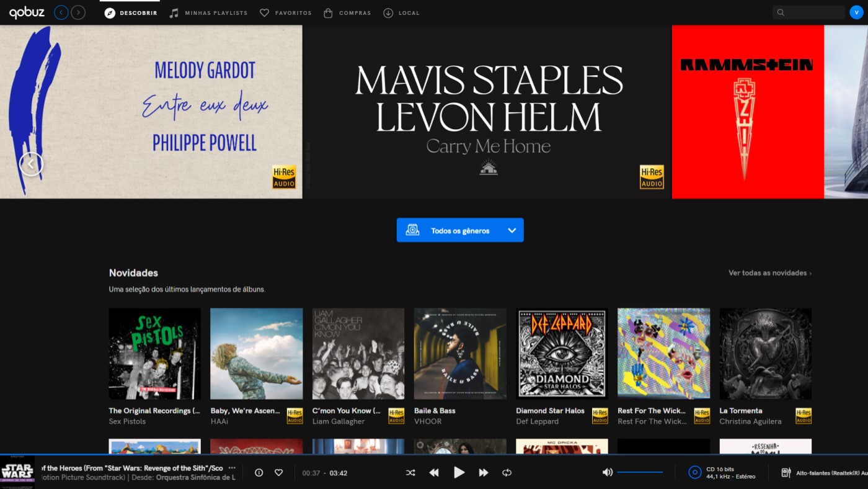Start playback with the play button
Viewport: 868px width, 489px height.
[459, 473]
